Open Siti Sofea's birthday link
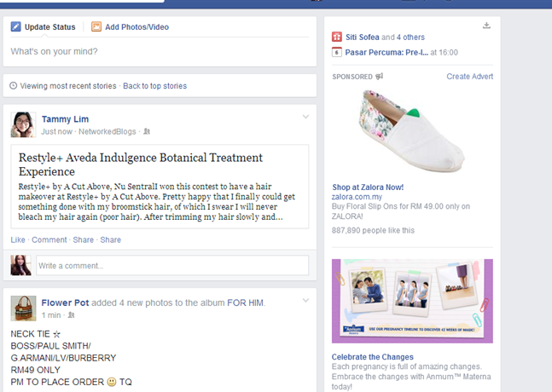This screenshot has height=392, width=552. [363, 37]
